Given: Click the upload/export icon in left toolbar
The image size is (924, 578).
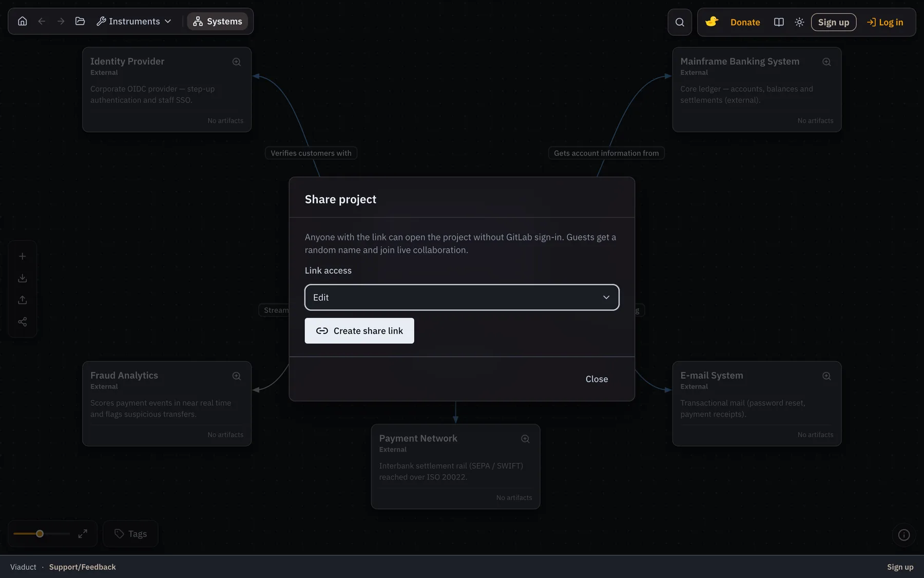Looking at the screenshot, I should (x=22, y=300).
